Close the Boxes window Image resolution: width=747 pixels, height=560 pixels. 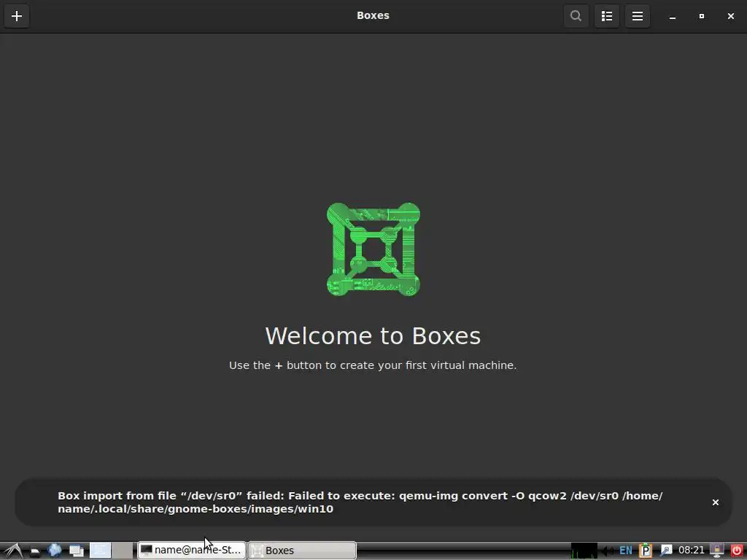coord(731,16)
